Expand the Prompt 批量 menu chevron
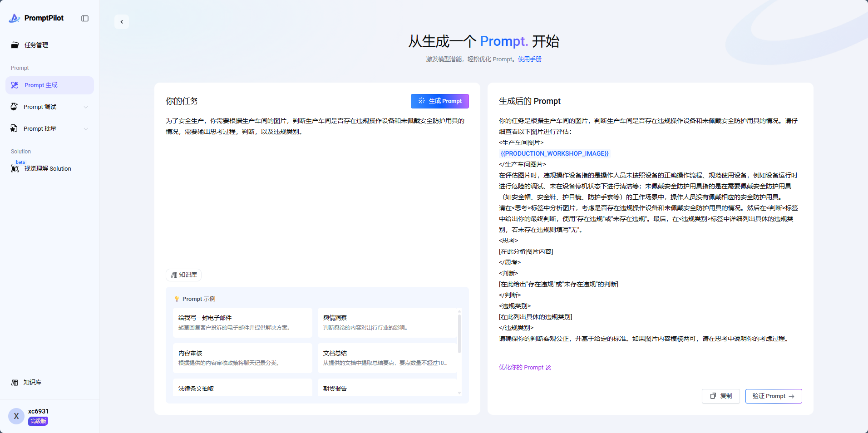868x433 pixels. [86, 129]
